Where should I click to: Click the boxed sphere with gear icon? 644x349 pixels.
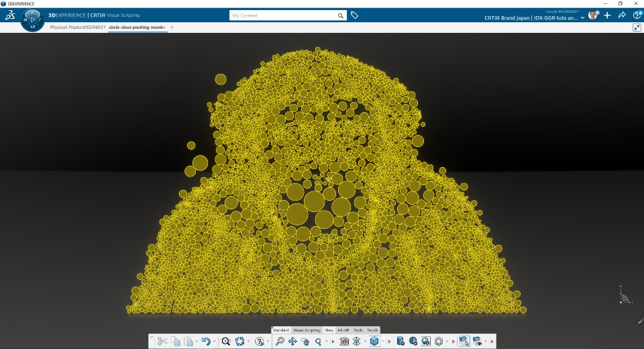[426, 341]
